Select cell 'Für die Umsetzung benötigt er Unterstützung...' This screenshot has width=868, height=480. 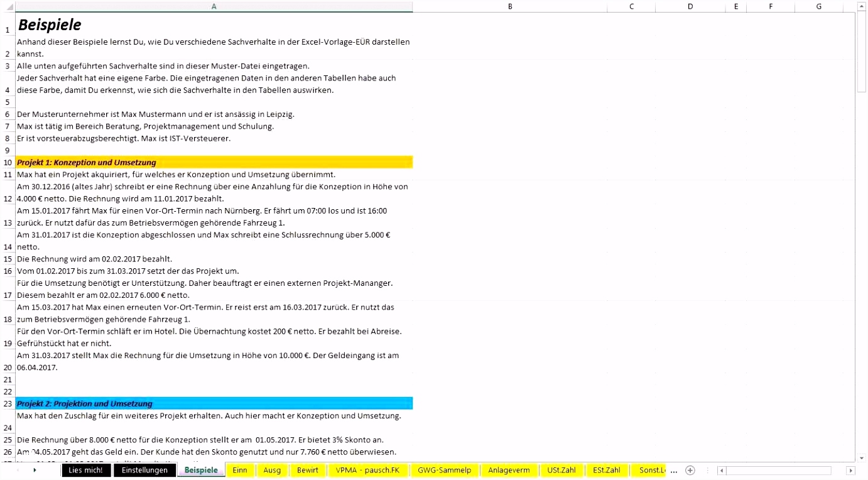[214, 289]
